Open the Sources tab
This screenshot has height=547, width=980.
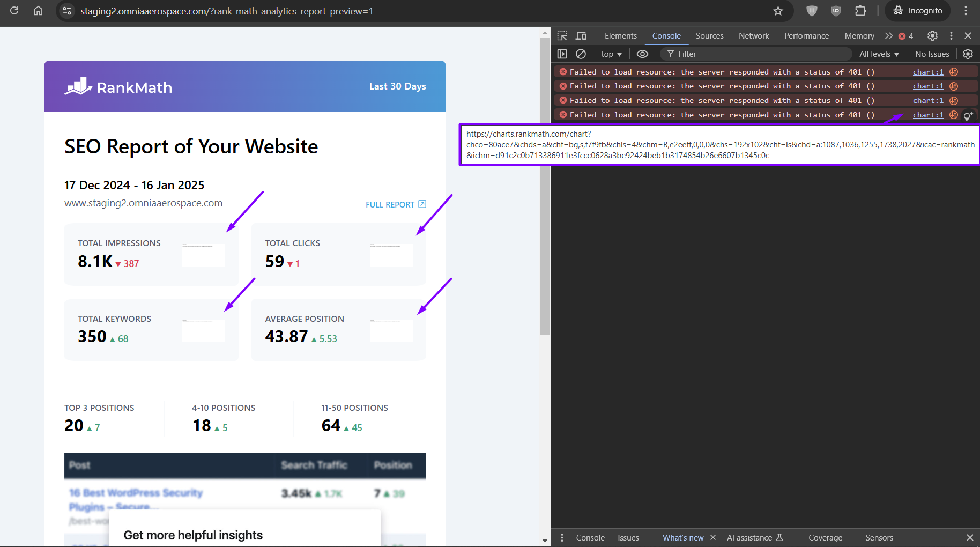tap(709, 36)
